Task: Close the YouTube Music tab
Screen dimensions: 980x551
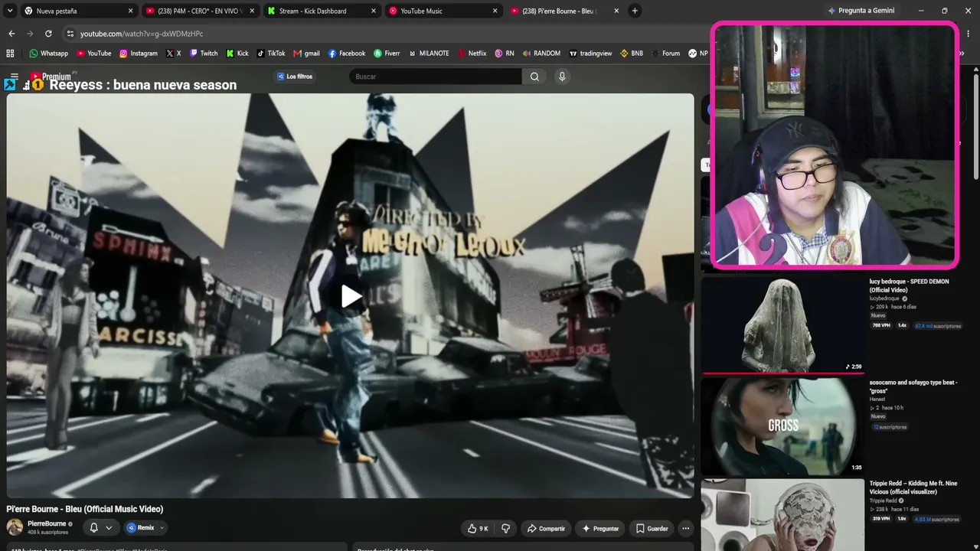Action: (x=495, y=11)
